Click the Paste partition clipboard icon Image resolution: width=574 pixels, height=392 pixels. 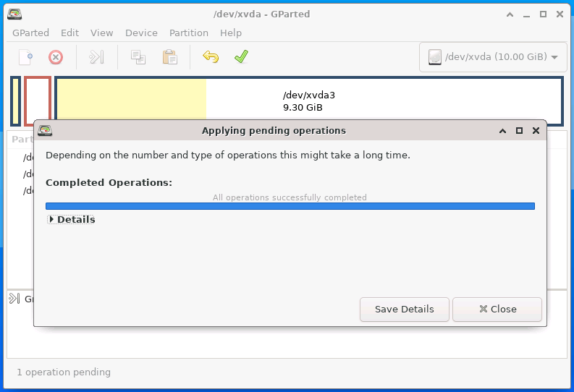[x=170, y=57]
